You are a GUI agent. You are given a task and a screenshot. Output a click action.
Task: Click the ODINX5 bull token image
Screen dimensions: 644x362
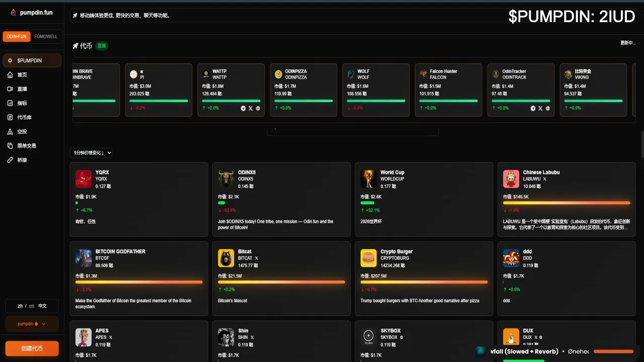226,179
